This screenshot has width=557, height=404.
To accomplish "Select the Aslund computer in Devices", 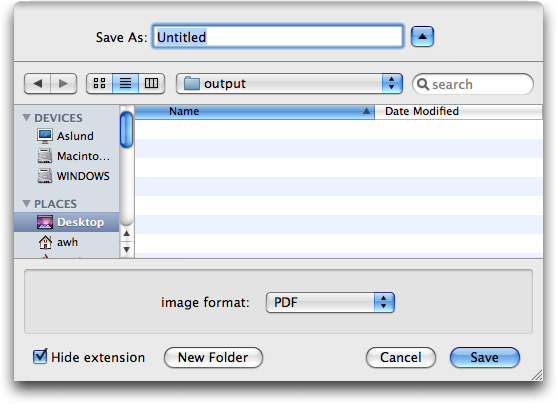I will pos(65,136).
